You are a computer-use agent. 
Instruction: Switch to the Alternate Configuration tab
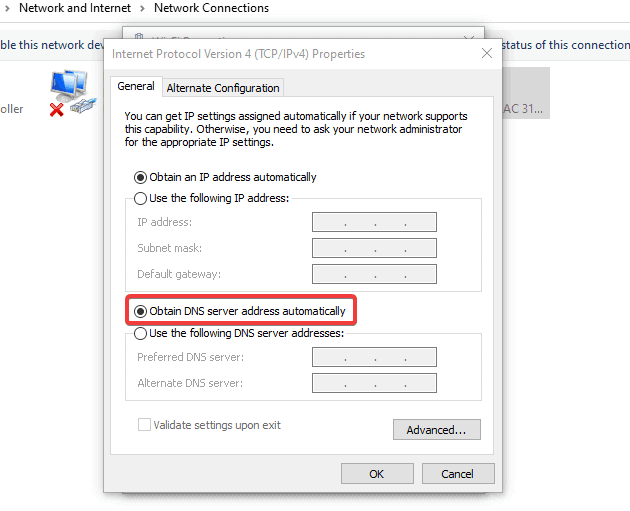223,88
